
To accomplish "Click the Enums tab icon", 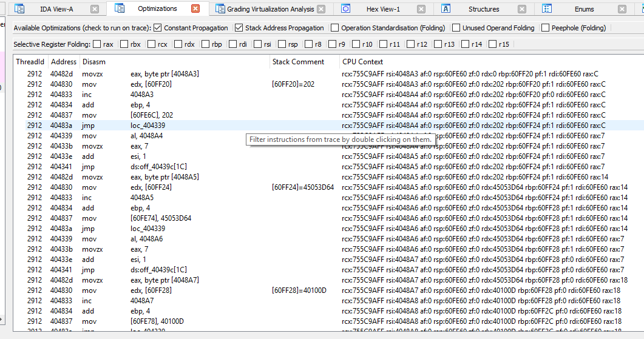I will click(x=547, y=8).
